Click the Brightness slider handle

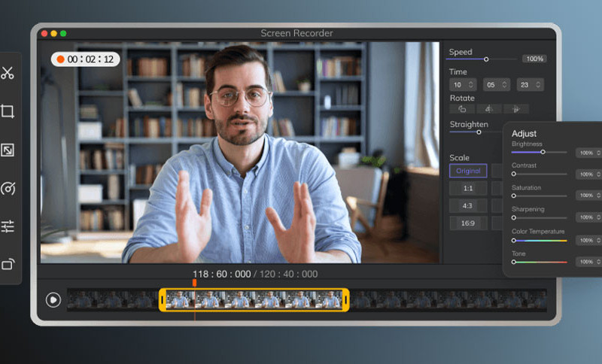click(x=543, y=152)
